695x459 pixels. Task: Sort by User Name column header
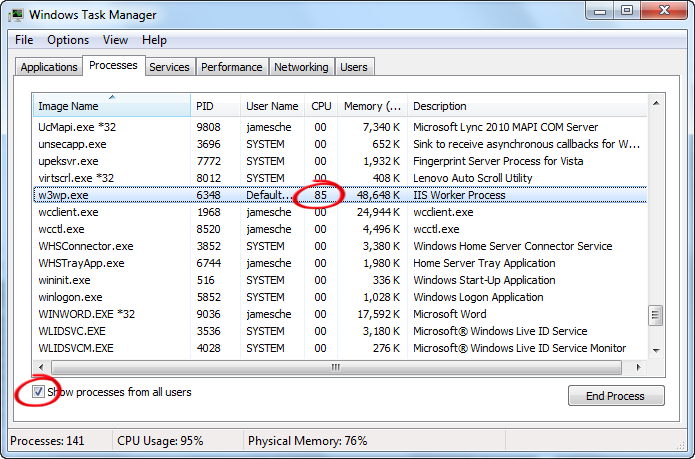[272, 105]
